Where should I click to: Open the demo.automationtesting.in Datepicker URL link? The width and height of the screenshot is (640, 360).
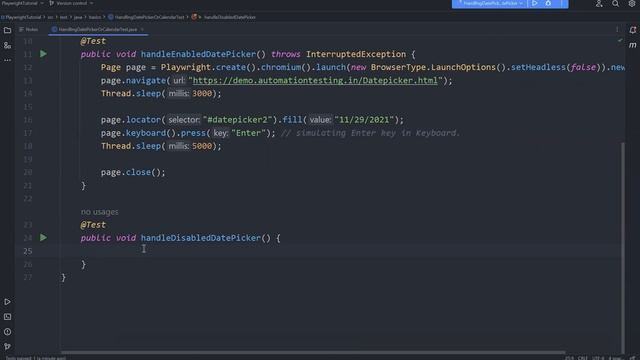(x=315, y=80)
